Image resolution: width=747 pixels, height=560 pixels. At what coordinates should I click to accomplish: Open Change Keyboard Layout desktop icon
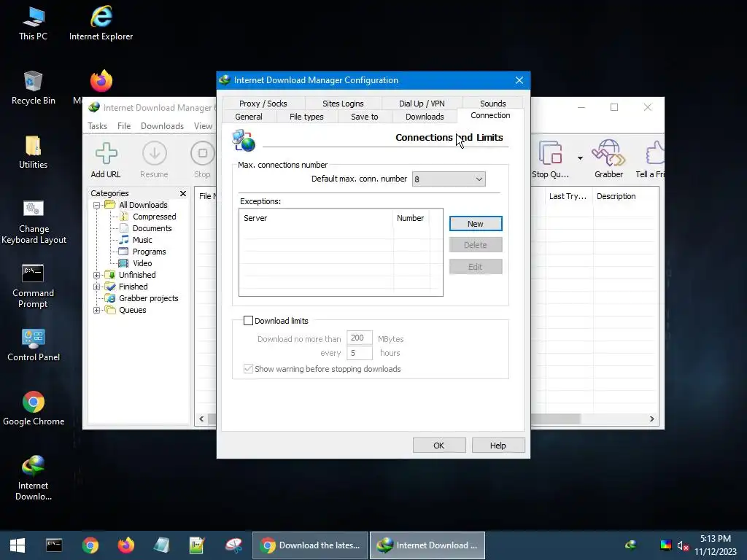[x=34, y=222]
